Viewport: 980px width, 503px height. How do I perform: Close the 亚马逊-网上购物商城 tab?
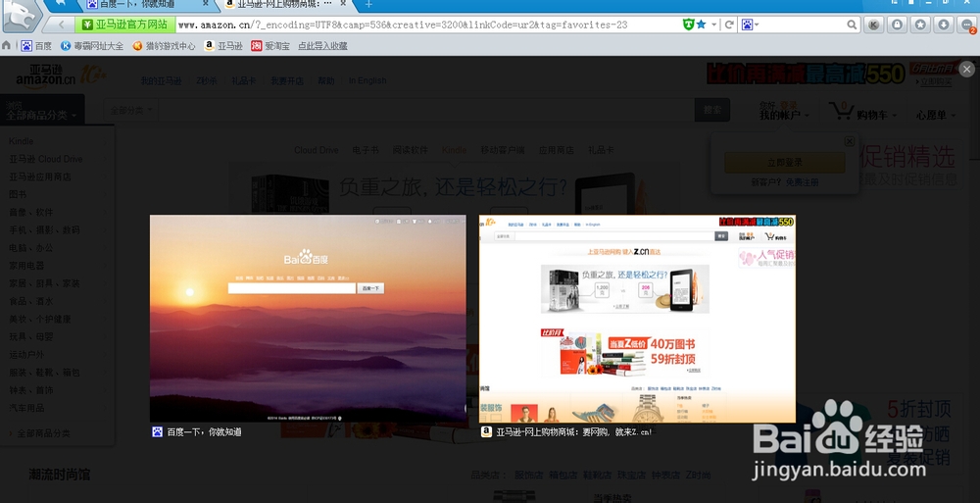(x=345, y=4)
